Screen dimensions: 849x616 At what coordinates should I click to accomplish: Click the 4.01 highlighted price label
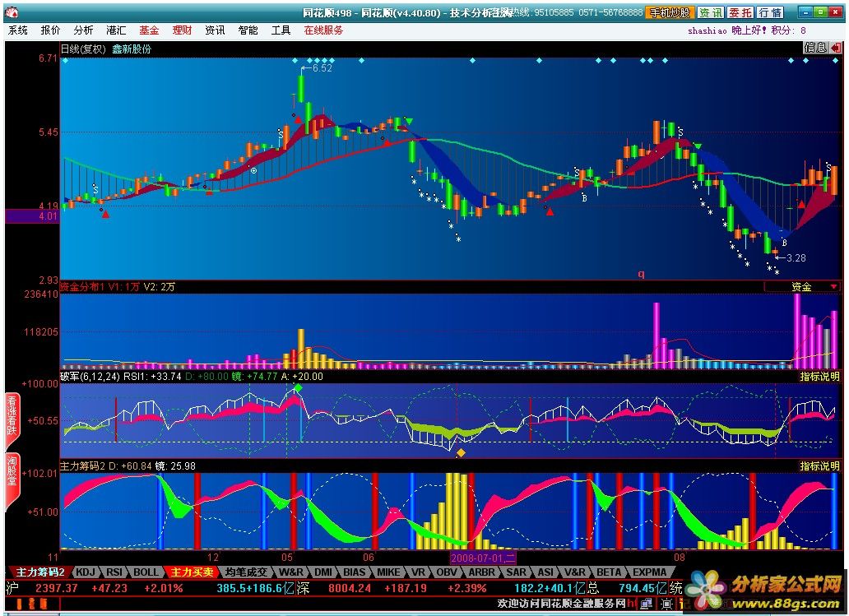pos(31,216)
